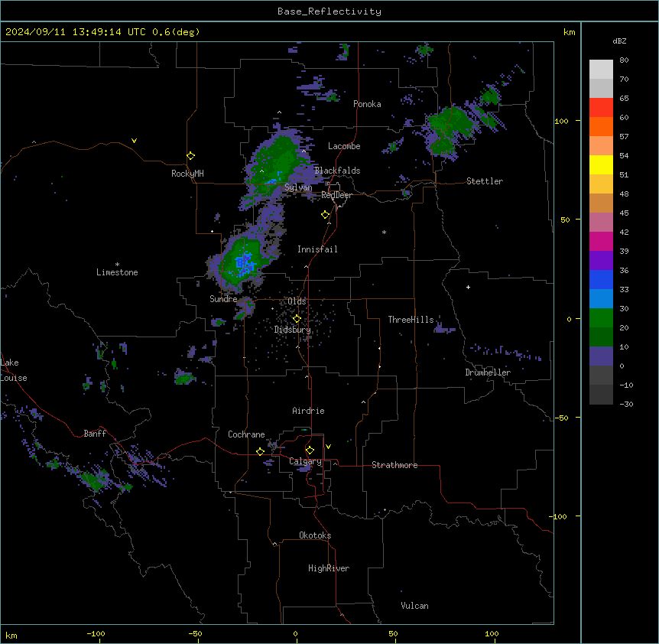Click the white plus marker east of ThreeHills
The width and height of the screenshot is (659, 644).
[x=468, y=287]
